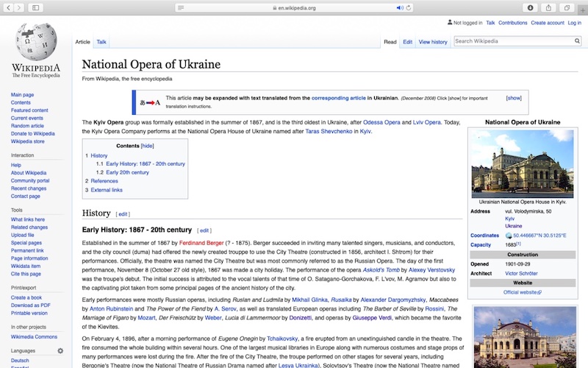Open the Tchaikovsky link

[x=282, y=339]
